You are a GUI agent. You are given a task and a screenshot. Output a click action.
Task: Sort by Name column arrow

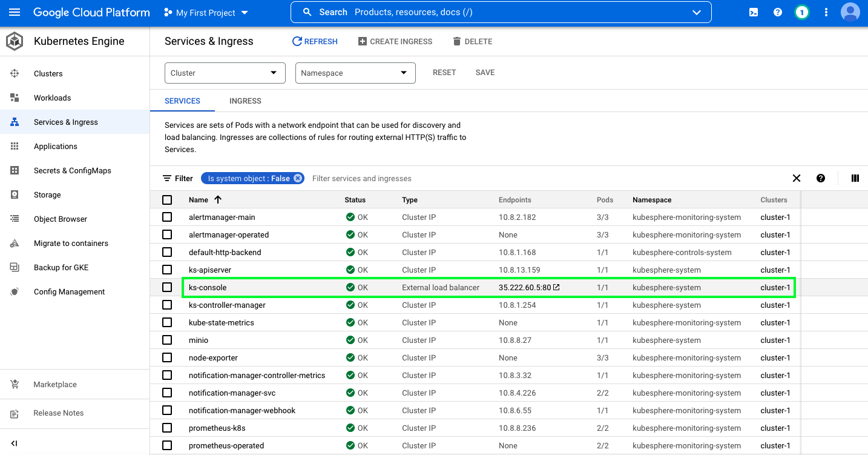(x=218, y=199)
